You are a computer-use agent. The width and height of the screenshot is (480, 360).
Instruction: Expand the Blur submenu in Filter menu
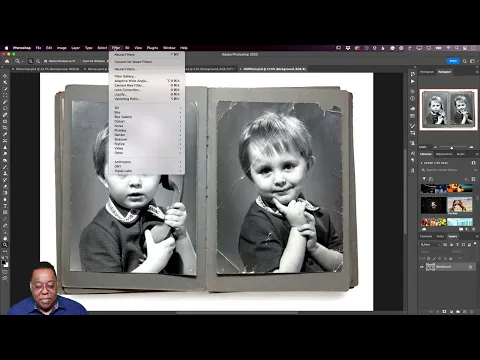(x=148, y=113)
